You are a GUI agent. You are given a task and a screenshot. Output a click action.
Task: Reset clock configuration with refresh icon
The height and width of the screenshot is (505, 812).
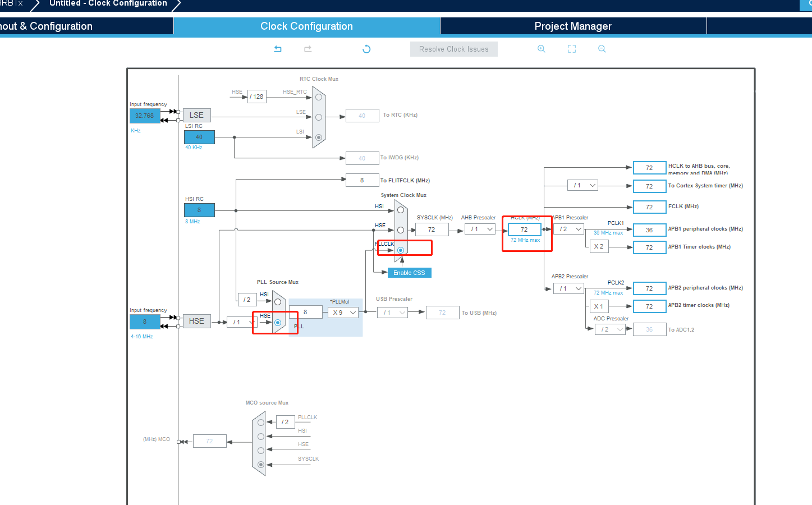pyautogui.click(x=366, y=49)
